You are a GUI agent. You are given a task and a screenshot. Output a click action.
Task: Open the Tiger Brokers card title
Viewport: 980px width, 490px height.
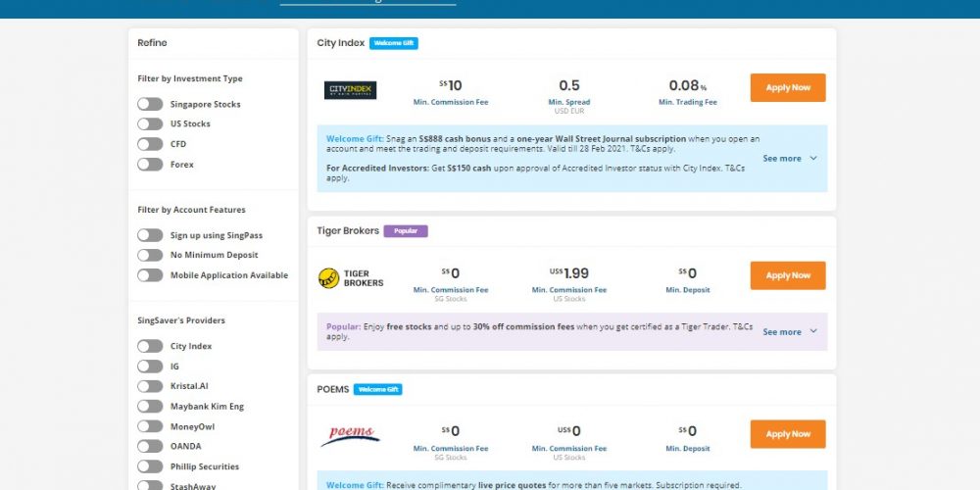(348, 230)
